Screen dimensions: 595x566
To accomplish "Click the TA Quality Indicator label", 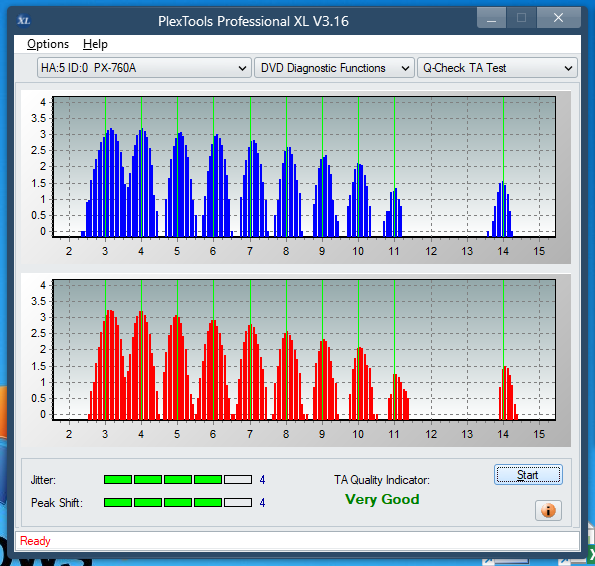I will 382,480.
